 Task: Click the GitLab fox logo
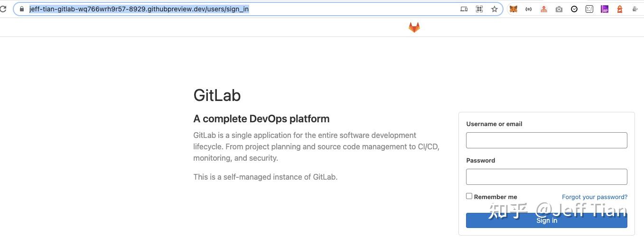(414, 27)
